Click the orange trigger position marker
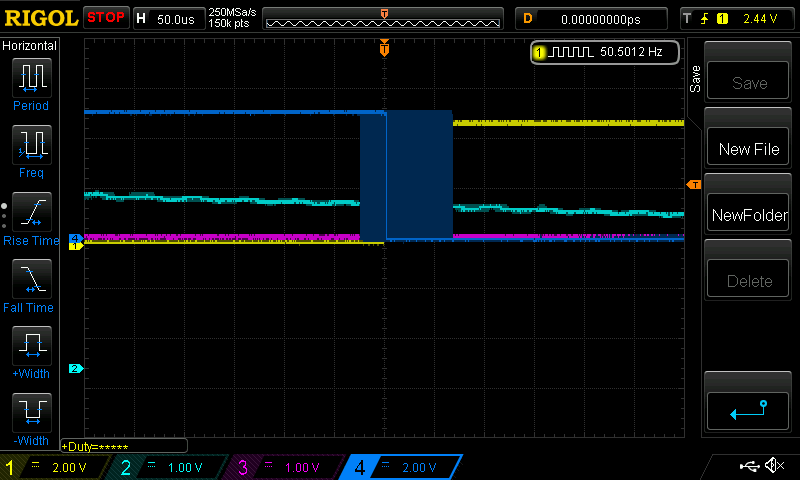The height and width of the screenshot is (480, 800). tap(384, 48)
